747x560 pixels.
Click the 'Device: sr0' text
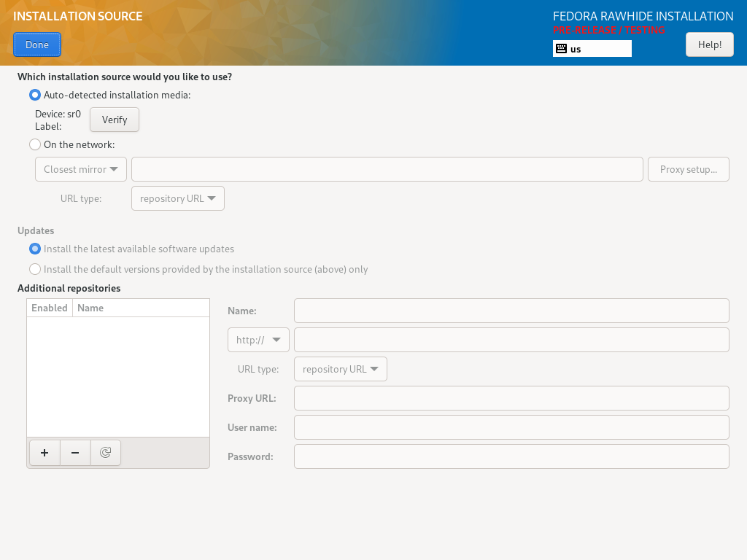[x=58, y=114]
